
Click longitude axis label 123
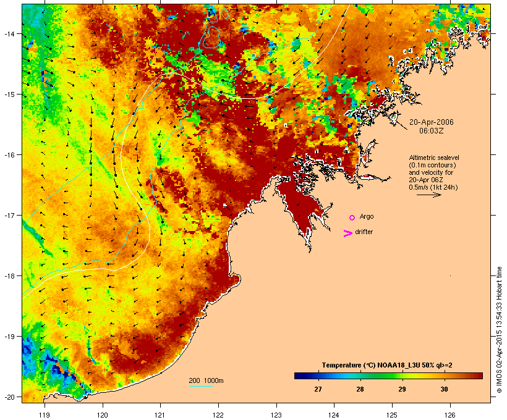[x=276, y=415]
